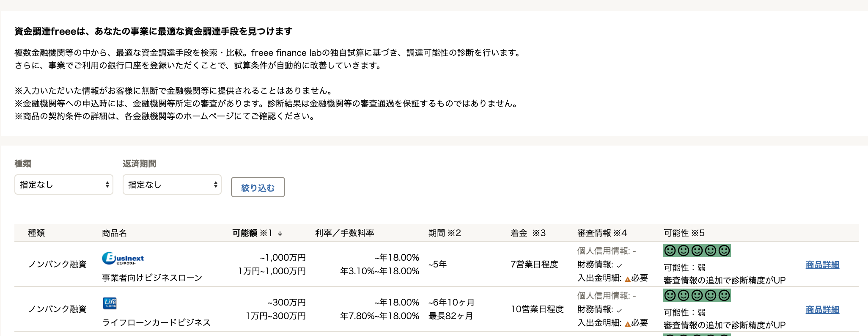Image resolution: width=868 pixels, height=336 pixels.
Task: Click the 可能性 ※5 column header
Action: (684, 233)
